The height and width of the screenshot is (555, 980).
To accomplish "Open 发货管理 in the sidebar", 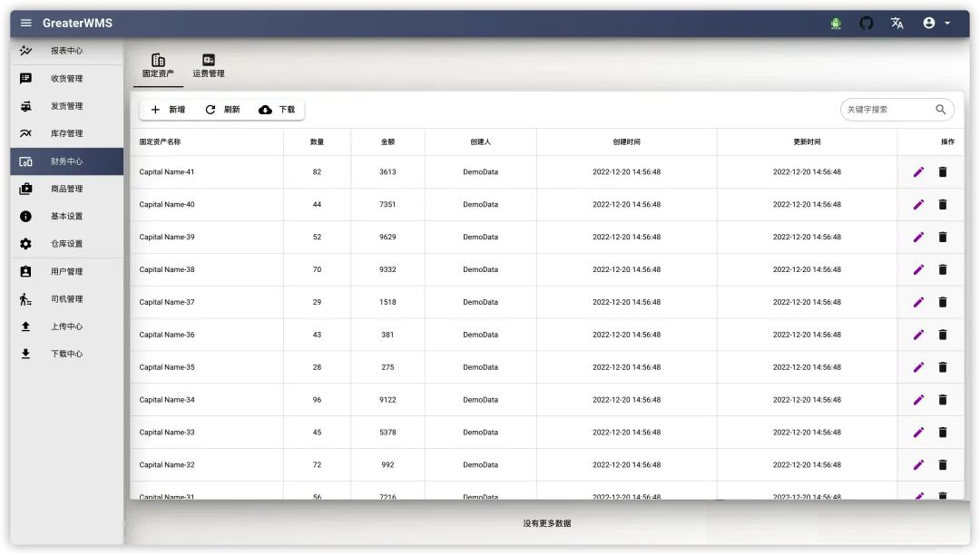I will [x=67, y=106].
